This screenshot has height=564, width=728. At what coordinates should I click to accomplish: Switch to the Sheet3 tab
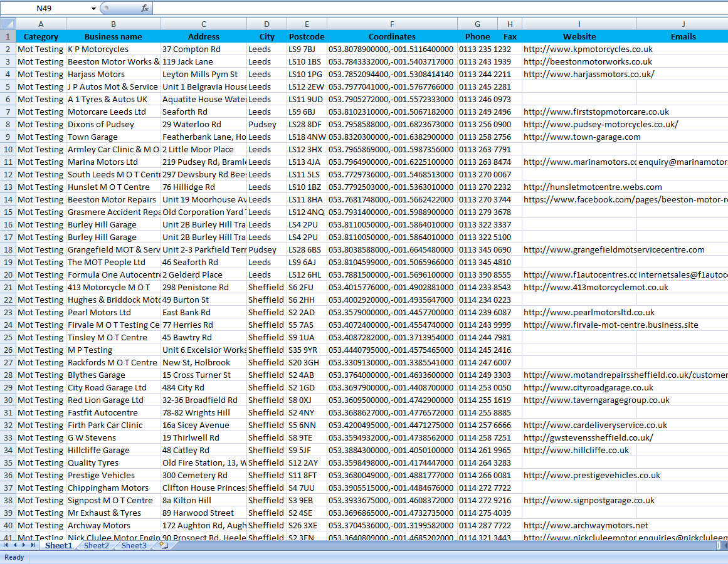click(134, 546)
